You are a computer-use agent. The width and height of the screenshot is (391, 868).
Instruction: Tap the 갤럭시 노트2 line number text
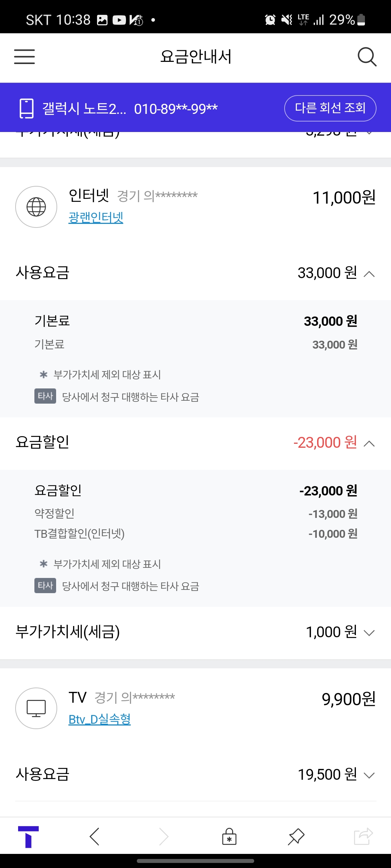point(130,108)
